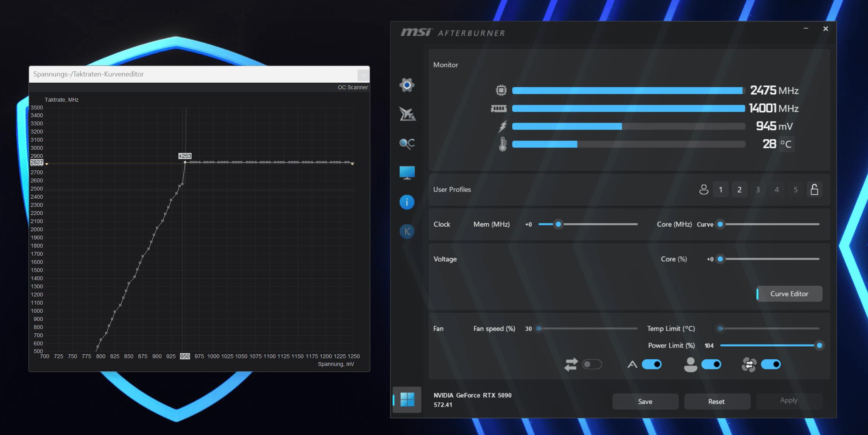Click the profile lock icon
The height and width of the screenshot is (435, 868).
tap(814, 189)
